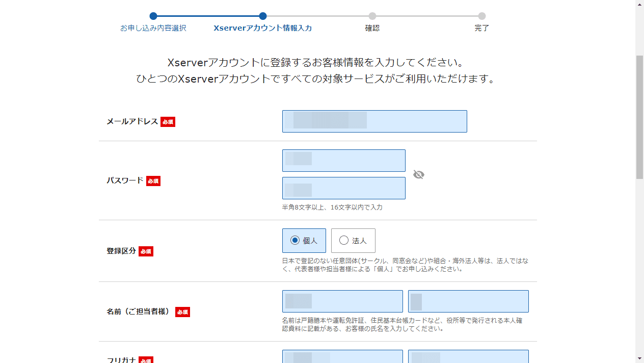644x363 pixels.
Task: Click the 必須 badge beside 名前（ご担当者様）
Action: (x=182, y=312)
